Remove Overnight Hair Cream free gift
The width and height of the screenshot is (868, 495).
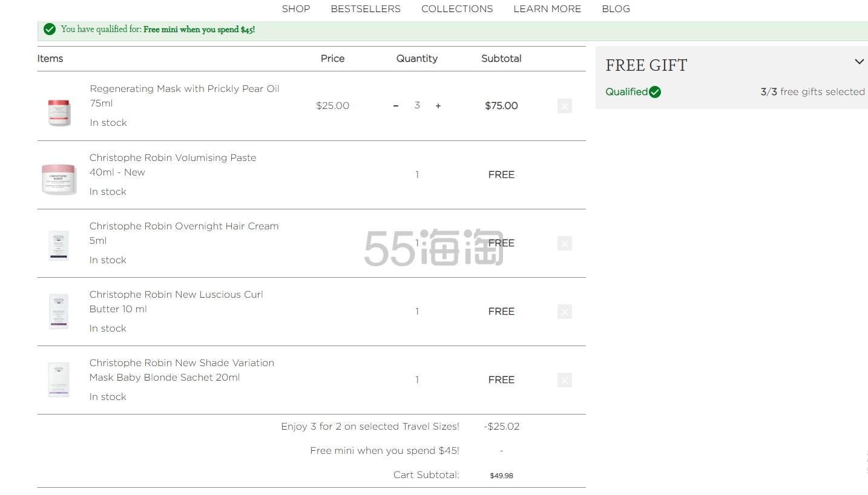click(x=564, y=243)
